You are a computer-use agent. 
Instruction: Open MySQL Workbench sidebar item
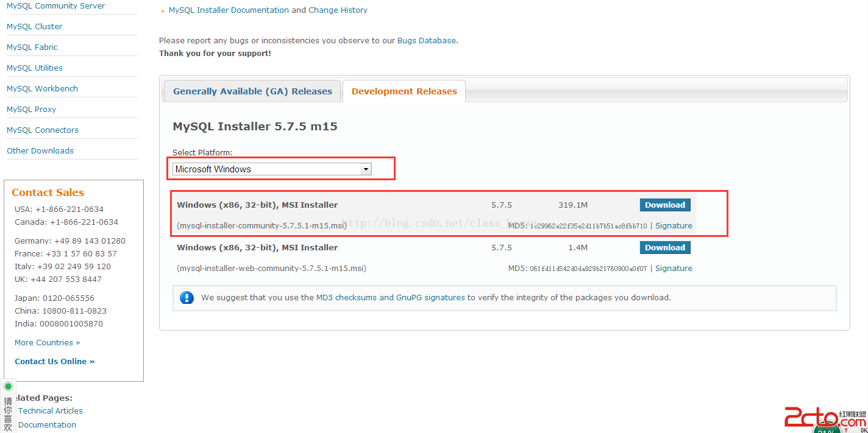pyautogui.click(x=42, y=89)
